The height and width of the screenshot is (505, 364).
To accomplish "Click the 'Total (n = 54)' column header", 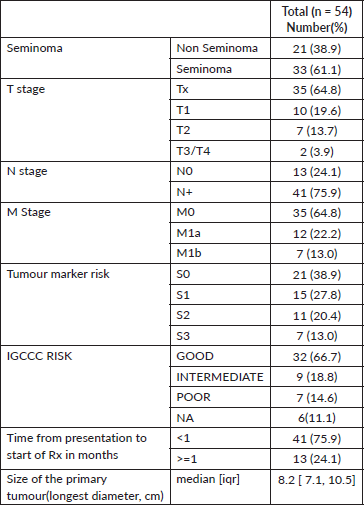I will (x=317, y=19).
